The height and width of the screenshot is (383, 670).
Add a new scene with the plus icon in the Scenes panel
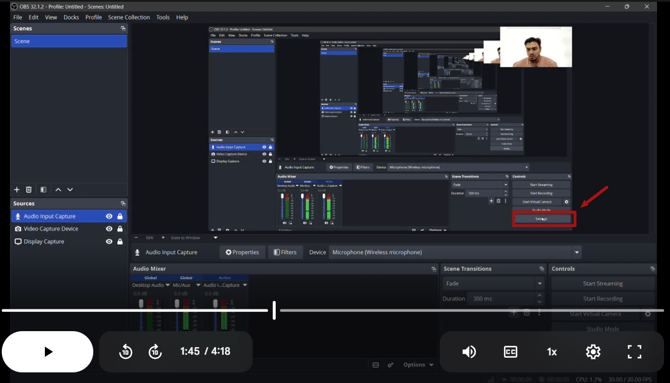coord(17,189)
